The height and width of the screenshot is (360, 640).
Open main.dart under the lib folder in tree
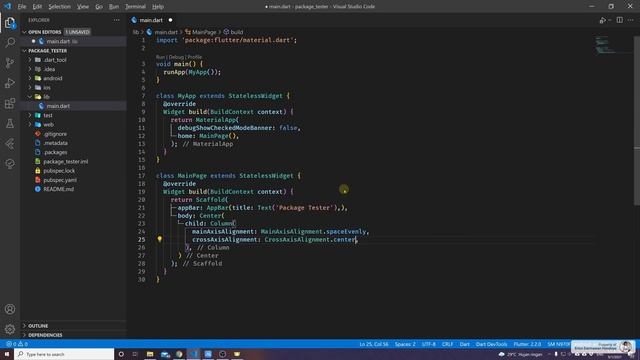pos(58,106)
